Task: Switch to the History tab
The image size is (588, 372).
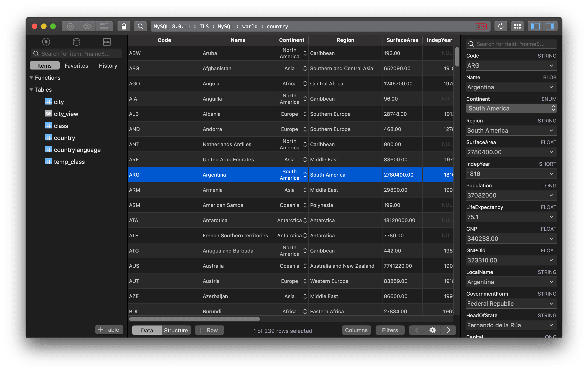Action: point(108,66)
